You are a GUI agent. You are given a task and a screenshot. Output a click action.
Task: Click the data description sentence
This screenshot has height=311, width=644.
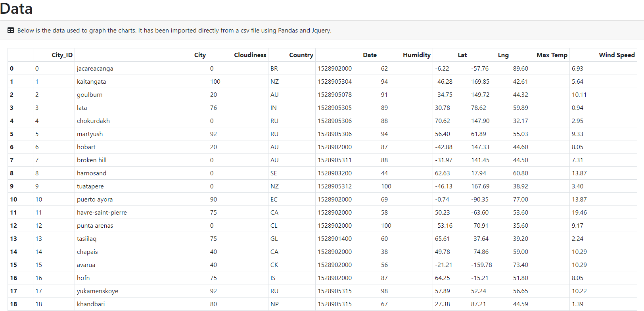click(x=174, y=30)
